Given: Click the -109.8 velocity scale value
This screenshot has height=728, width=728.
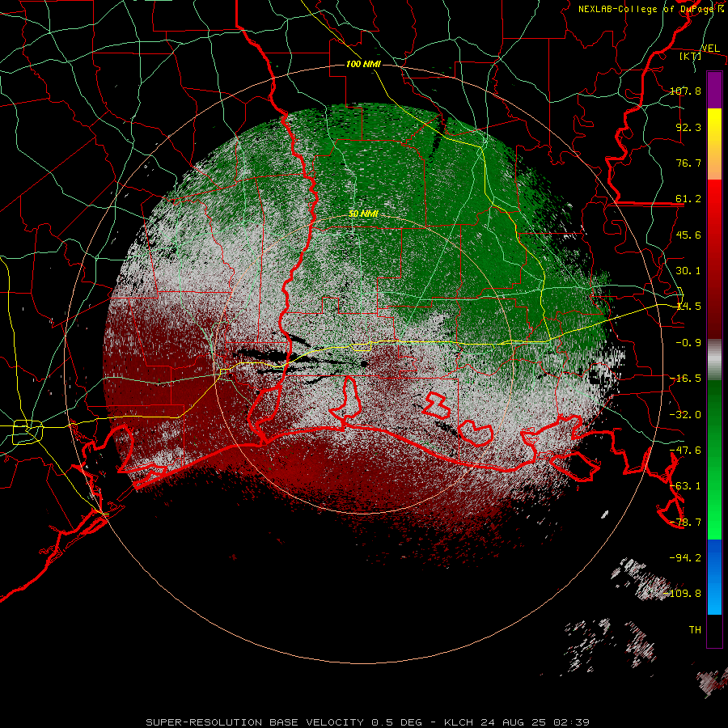Looking at the screenshot, I should pyautogui.click(x=683, y=594).
